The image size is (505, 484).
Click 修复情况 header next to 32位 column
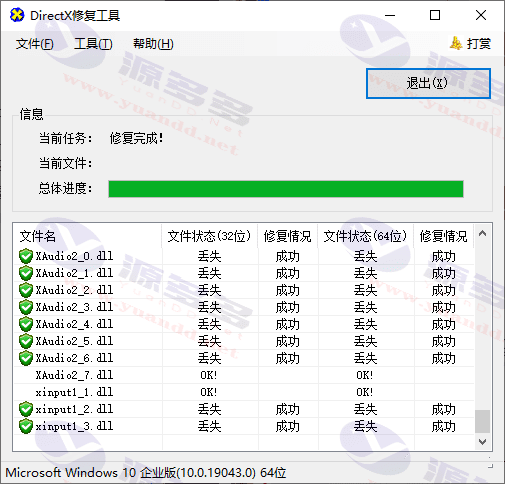pos(287,236)
